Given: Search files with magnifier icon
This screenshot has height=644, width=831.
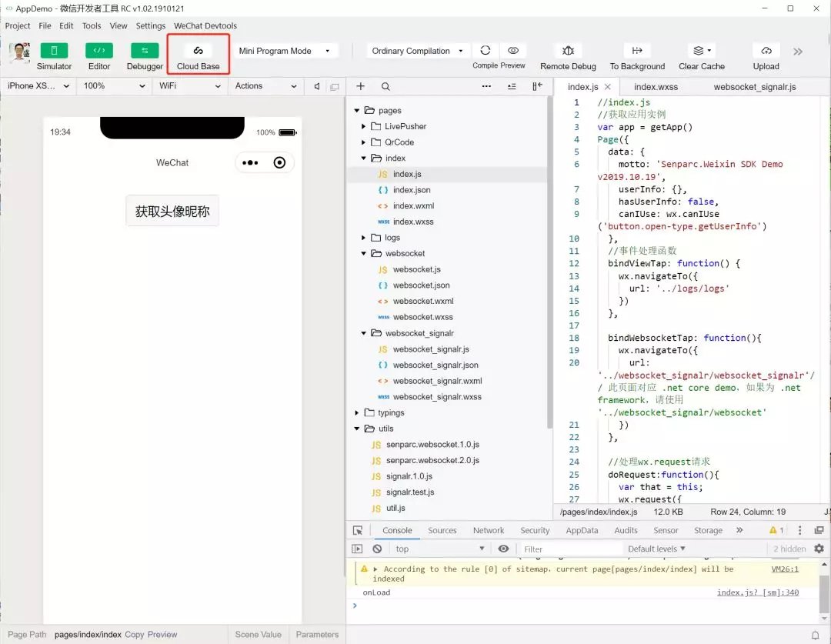Looking at the screenshot, I should coord(385,86).
